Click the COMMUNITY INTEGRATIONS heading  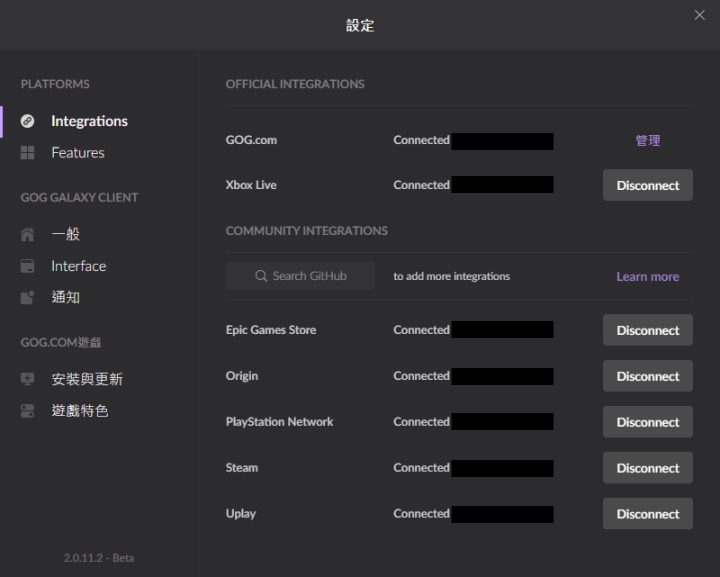307,230
